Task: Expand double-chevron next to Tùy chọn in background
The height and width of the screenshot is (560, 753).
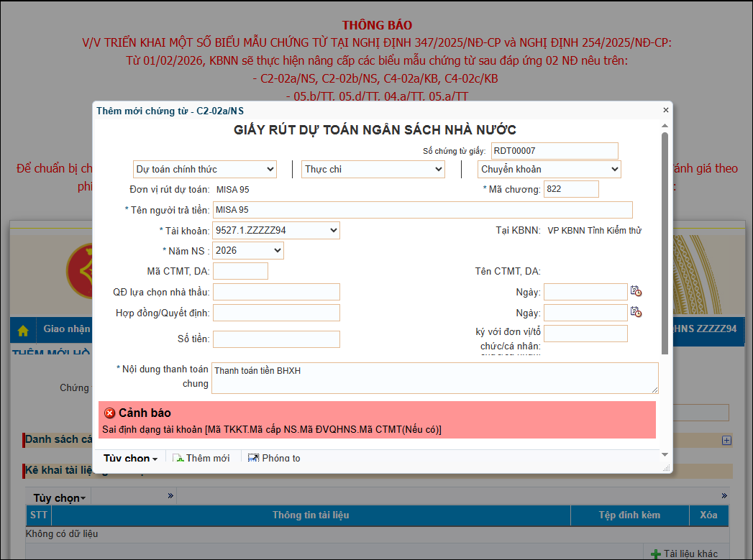Action: click(x=170, y=495)
